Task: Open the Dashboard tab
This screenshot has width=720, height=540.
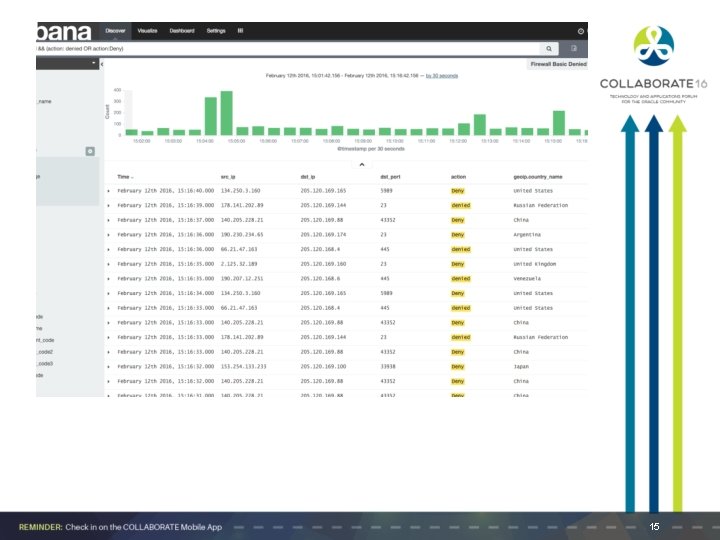Action: coord(182,31)
